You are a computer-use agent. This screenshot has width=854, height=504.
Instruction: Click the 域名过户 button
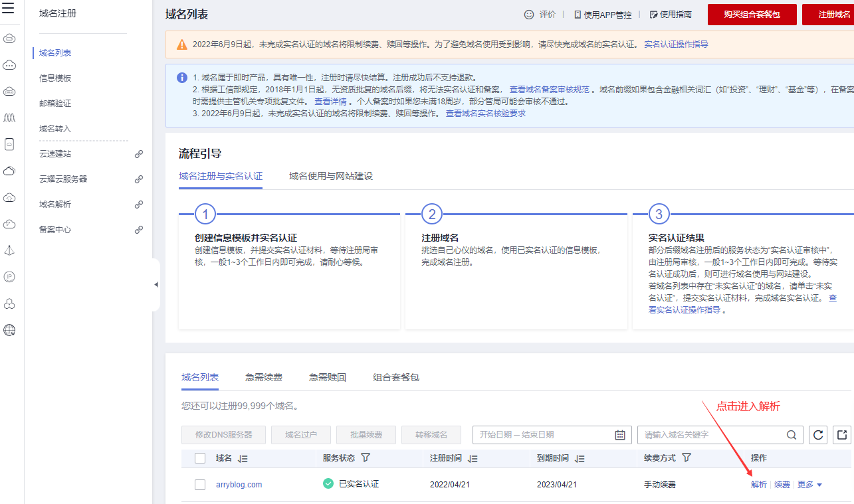pyautogui.click(x=301, y=435)
